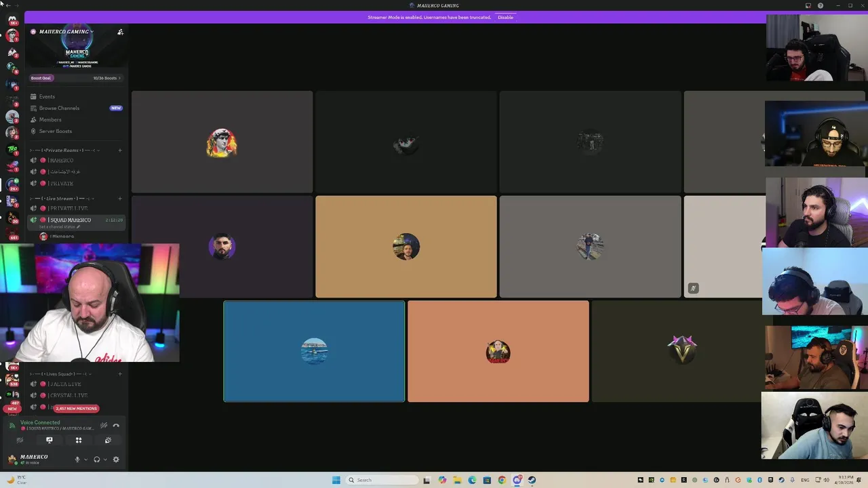Open the voice connection status signal icon
Screen dimensions: 868x488
pyautogui.click(x=12, y=426)
